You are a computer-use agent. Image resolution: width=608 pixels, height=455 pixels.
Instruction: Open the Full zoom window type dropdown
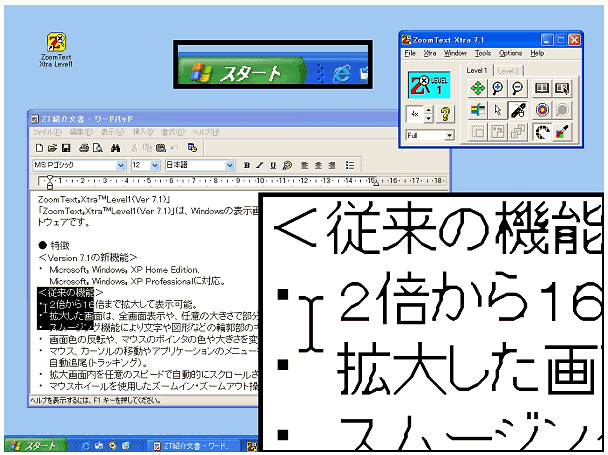click(449, 135)
